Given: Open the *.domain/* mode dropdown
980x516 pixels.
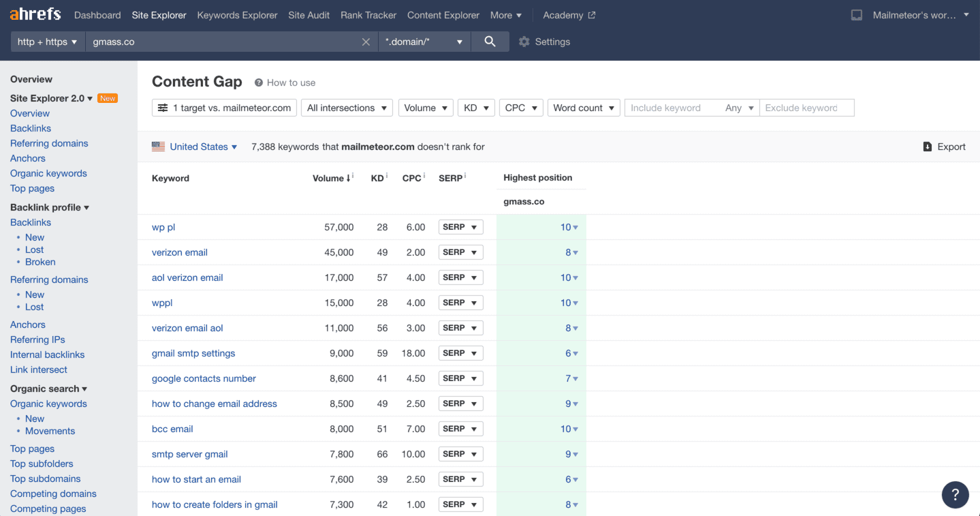Looking at the screenshot, I should pyautogui.click(x=424, y=42).
